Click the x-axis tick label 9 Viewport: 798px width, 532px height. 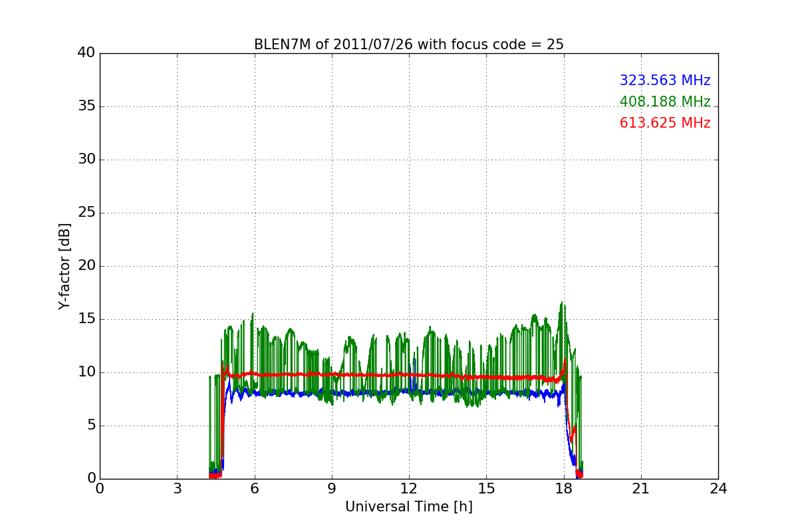click(x=332, y=489)
